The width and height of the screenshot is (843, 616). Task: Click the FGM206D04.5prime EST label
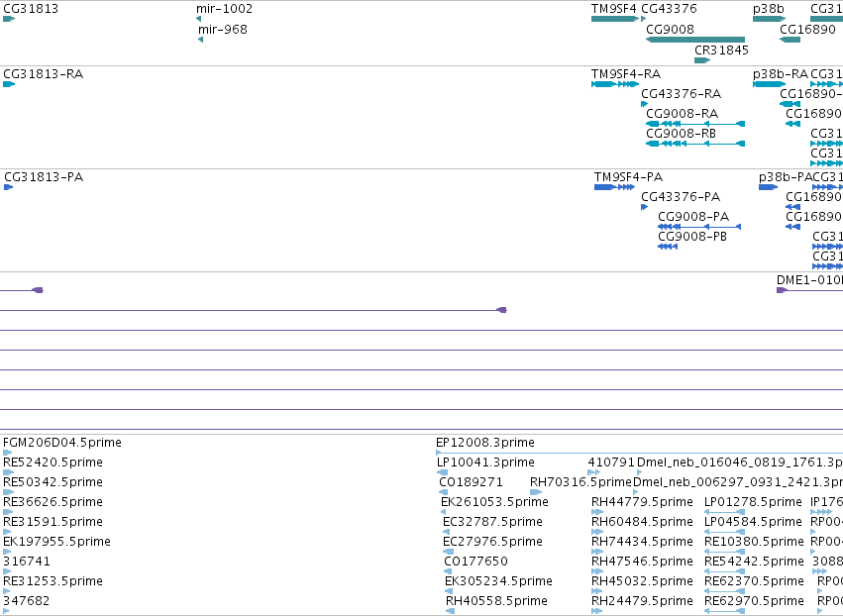(x=62, y=443)
